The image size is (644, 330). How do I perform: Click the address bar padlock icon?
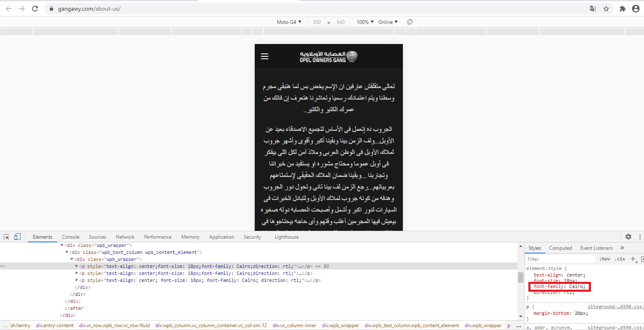pos(51,9)
